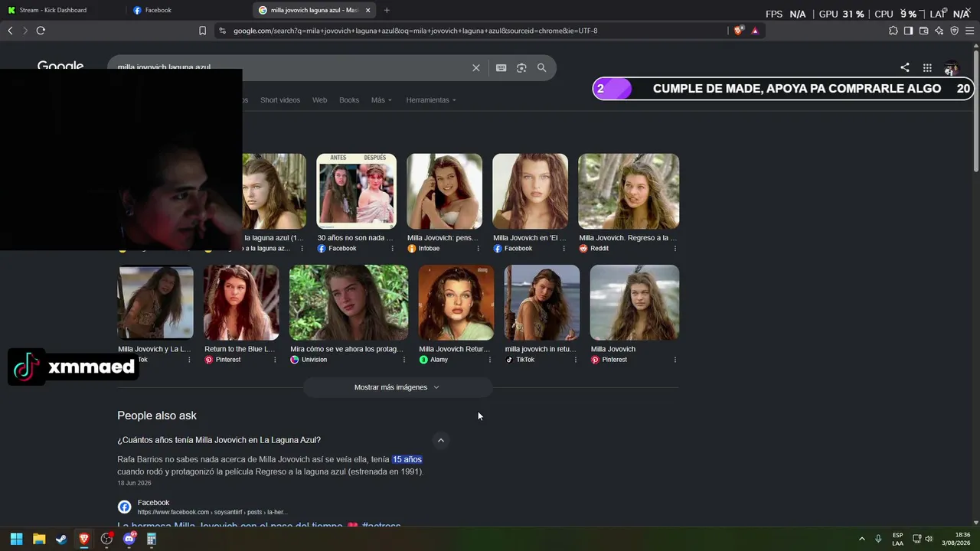This screenshot has width=980, height=551.
Task: Open Discord from the taskbar
Action: [x=129, y=539]
